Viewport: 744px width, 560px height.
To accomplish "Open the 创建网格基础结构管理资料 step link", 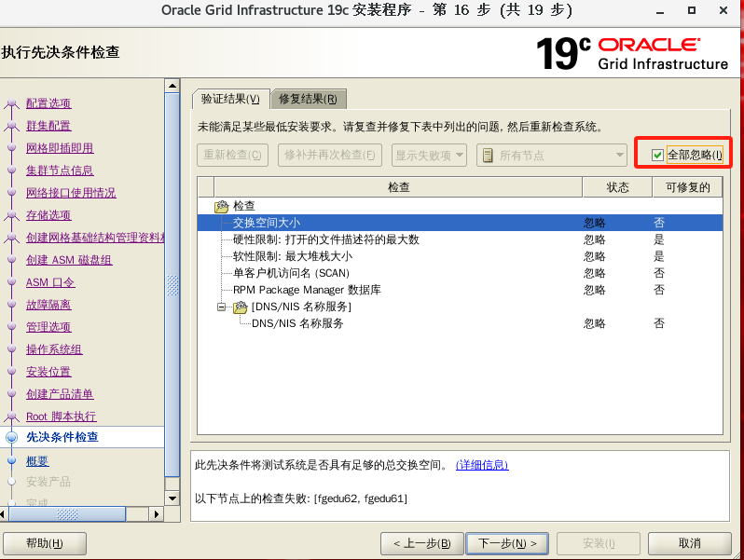I will coord(95,238).
